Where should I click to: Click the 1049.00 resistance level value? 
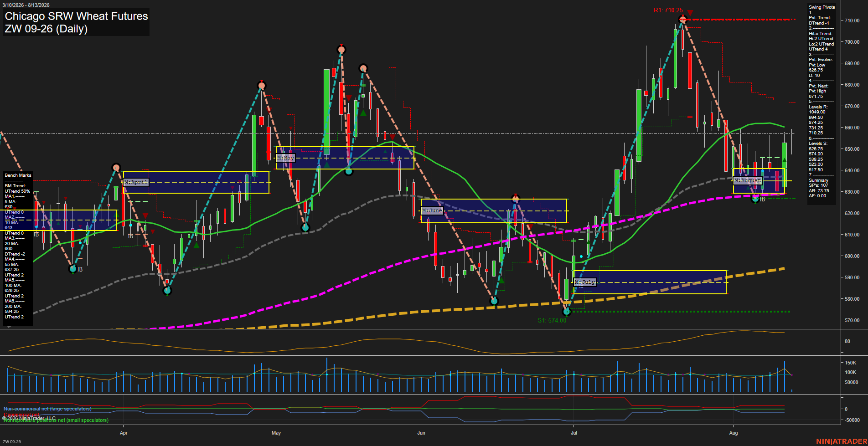coord(817,112)
